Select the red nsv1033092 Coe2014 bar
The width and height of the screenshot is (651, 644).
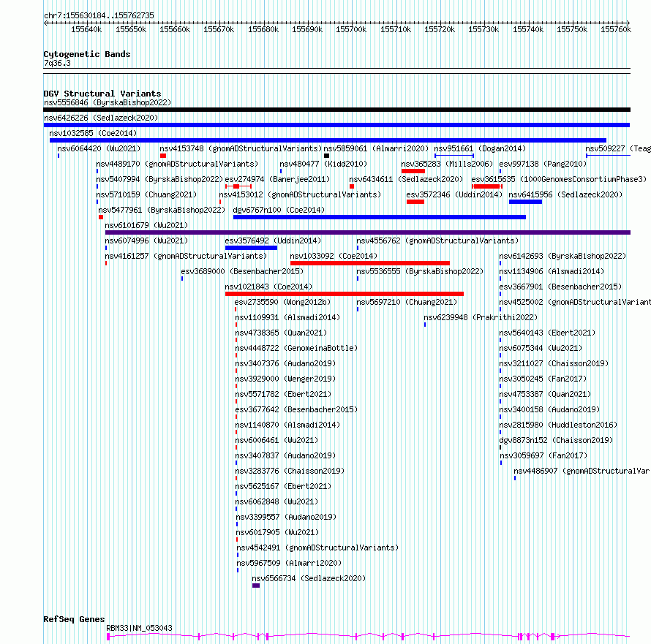click(370, 263)
